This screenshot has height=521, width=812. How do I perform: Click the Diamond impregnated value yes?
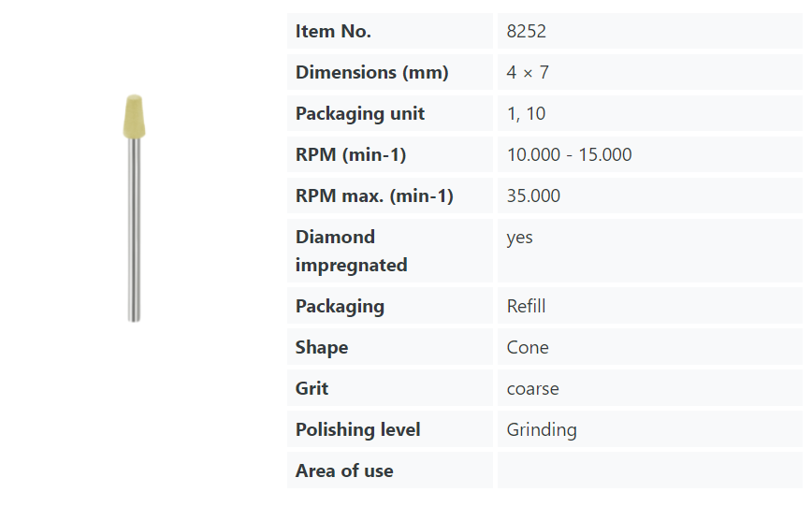click(x=519, y=238)
